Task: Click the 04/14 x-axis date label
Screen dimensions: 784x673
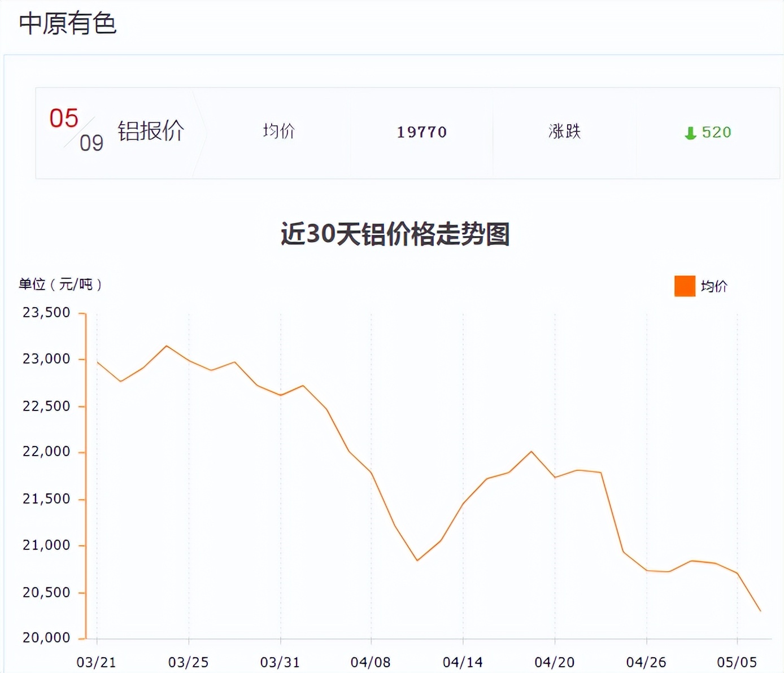Action: 463,662
